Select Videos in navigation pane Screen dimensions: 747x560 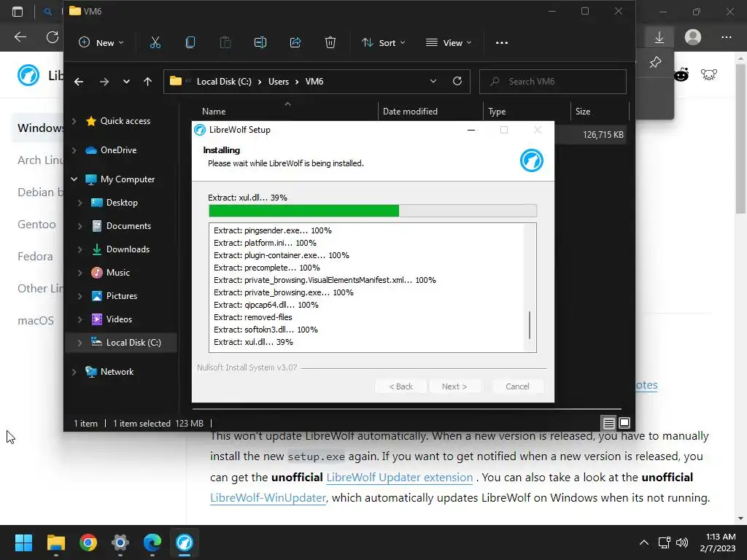pyautogui.click(x=119, y=319)
